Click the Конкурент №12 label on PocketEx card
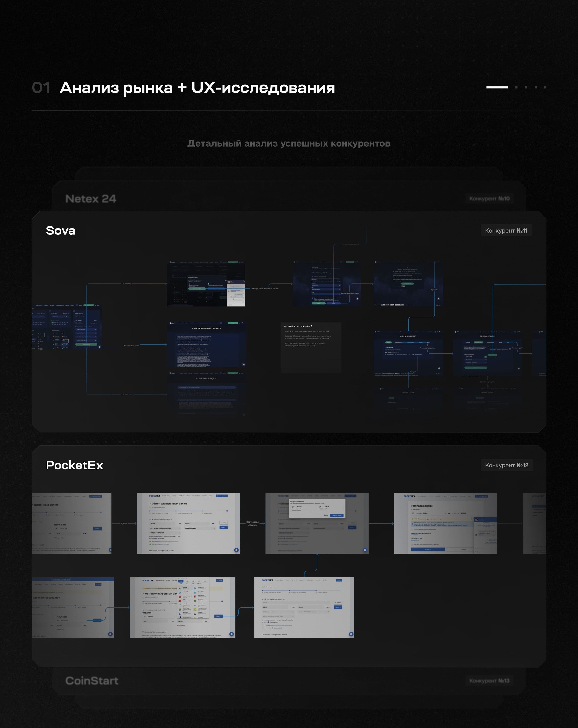 pos(506,465)
